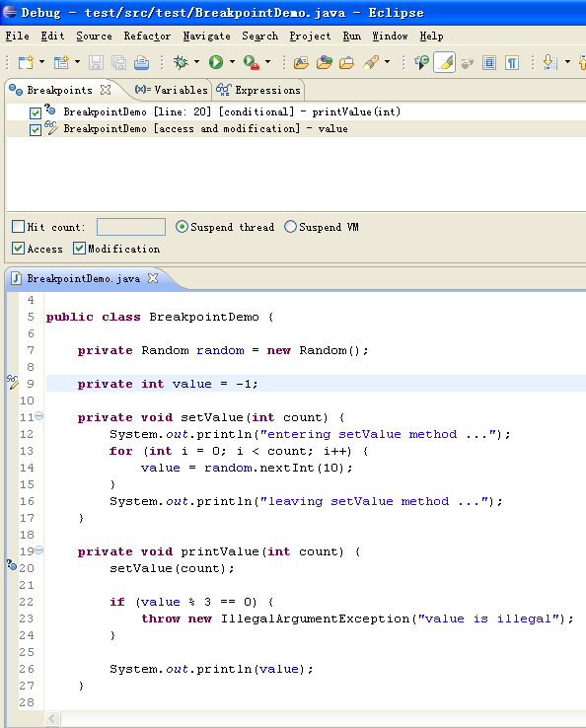Click the Hit count input field
586x728 pixels.
tap(131, 227)
